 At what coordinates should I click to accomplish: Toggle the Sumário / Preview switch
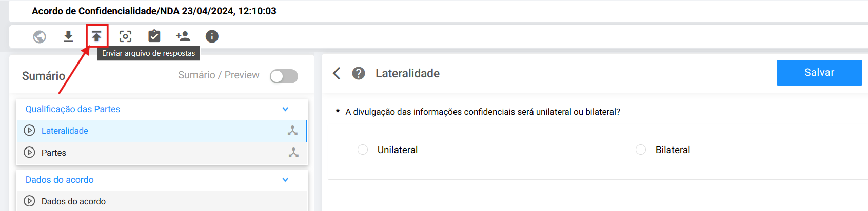[284, 76]
